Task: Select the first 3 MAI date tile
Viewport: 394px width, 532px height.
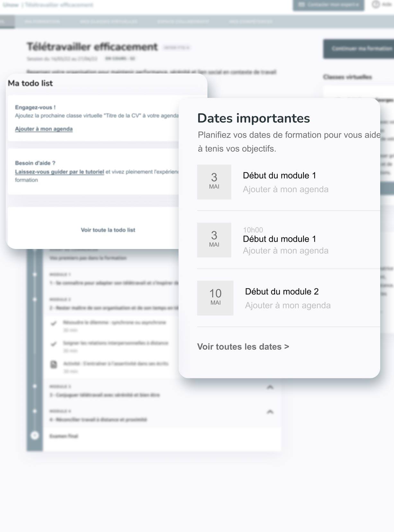Action: pyautogui.click(x=214, y=182)
